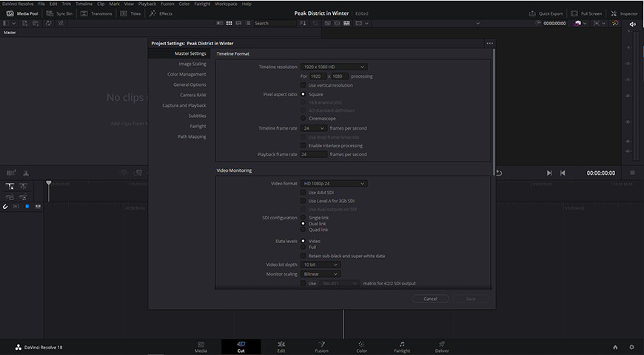Open project settings gear icon
The height and width of the screenshot is (355, 644).
[x=631, y=347]
